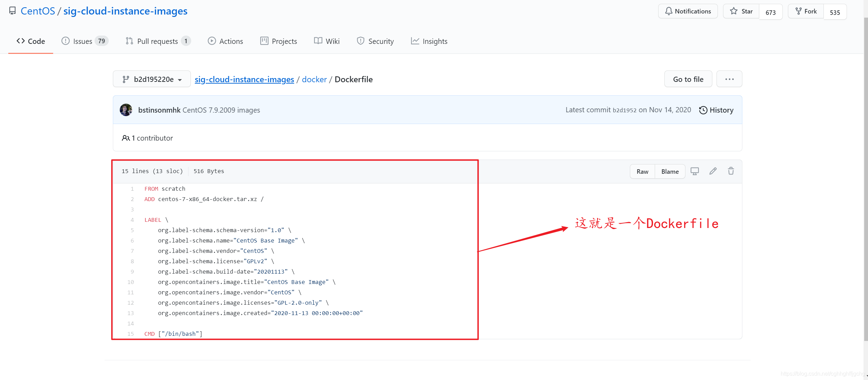Click the trash delete file icon
This screenshot has height=380, width=868.
tap(731, 171)
